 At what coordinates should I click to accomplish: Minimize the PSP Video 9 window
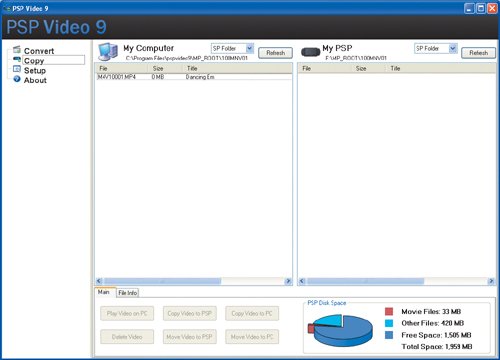(x=469, y=8)
